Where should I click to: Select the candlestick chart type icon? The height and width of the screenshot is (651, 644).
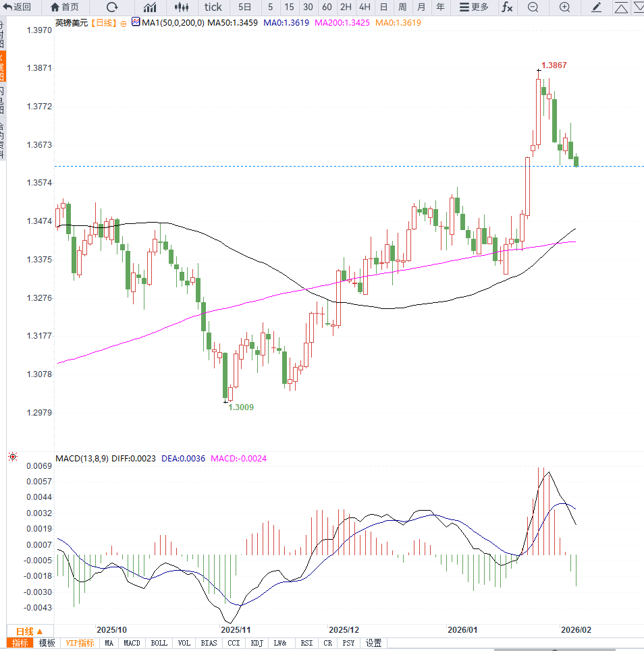(x=182, y=7)
